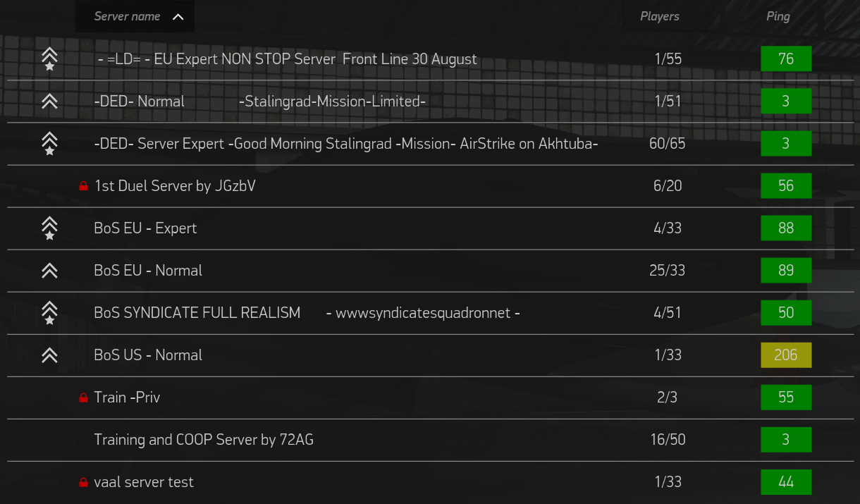Click the chevron icon beside BoS US - Normal
Image resolution: width=860 pixels, height=504 pixels.
pos(49,355)
